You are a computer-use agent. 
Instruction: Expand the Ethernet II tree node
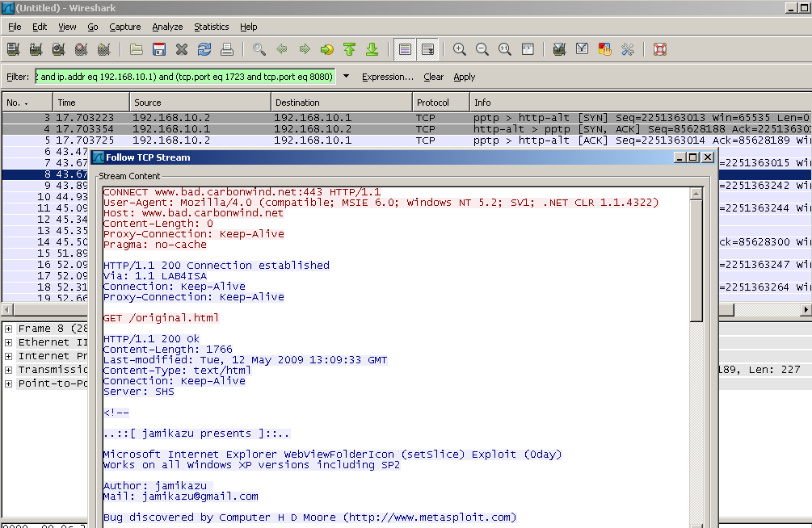(8, 342)
